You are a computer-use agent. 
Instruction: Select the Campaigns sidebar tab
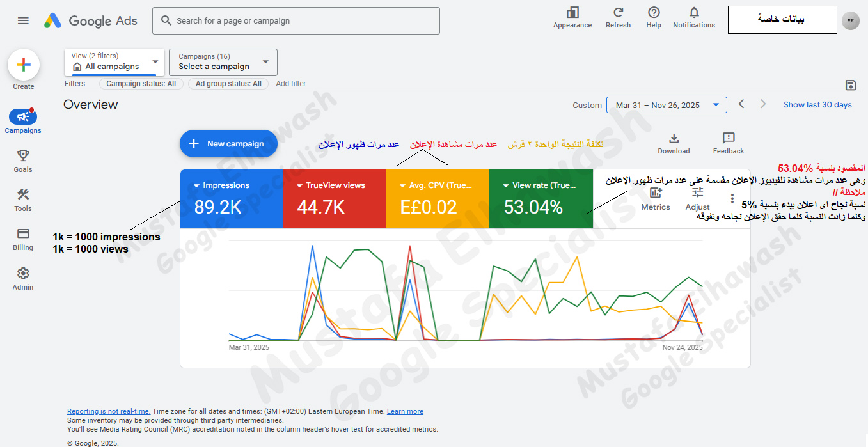pyautogui.click(x=23, y=118)
